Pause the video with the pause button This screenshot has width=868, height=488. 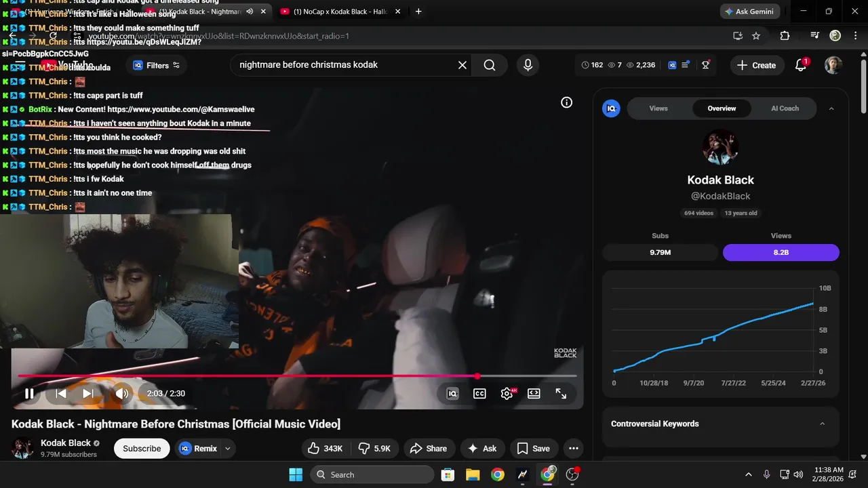29,393
